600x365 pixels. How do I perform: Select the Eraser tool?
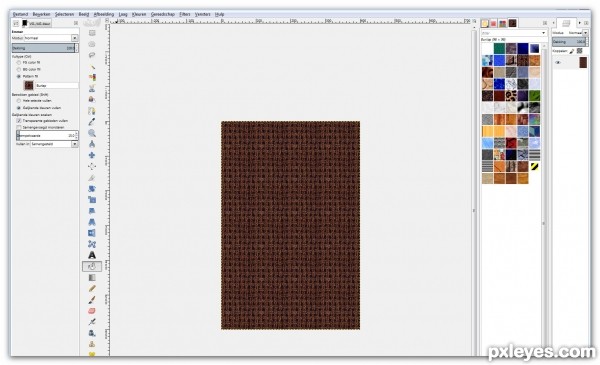92,311
